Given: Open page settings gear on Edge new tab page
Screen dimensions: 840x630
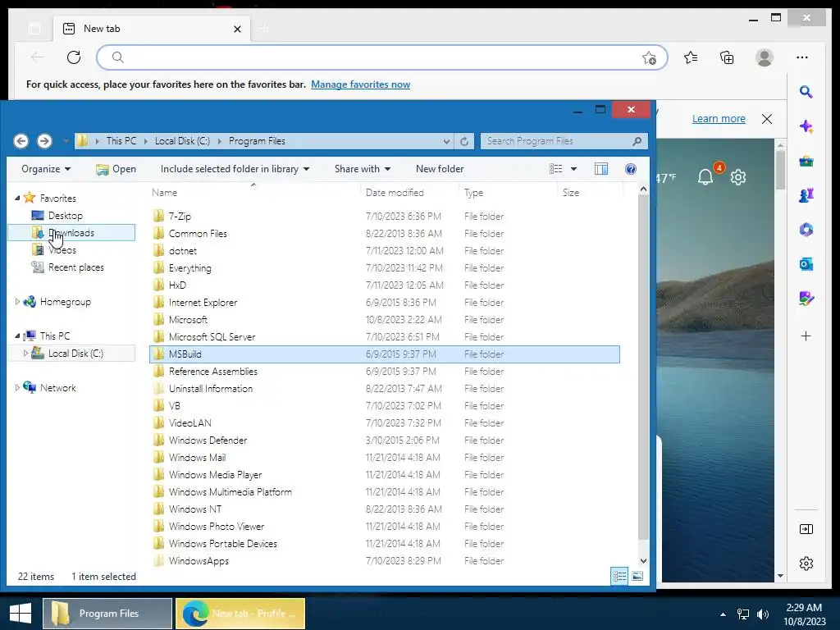Looking at the screenshot, I should pyautogui.click(x=738, y=177).
